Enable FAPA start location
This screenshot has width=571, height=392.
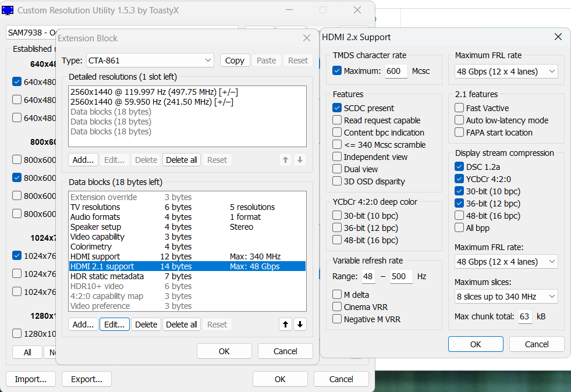click(459, 133)
